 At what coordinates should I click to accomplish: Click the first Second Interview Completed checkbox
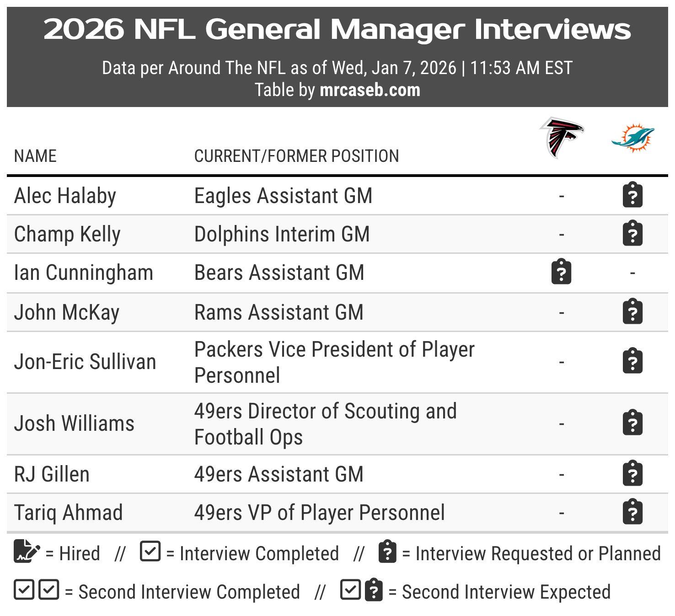pyautogui.click(x=24, y=590)
